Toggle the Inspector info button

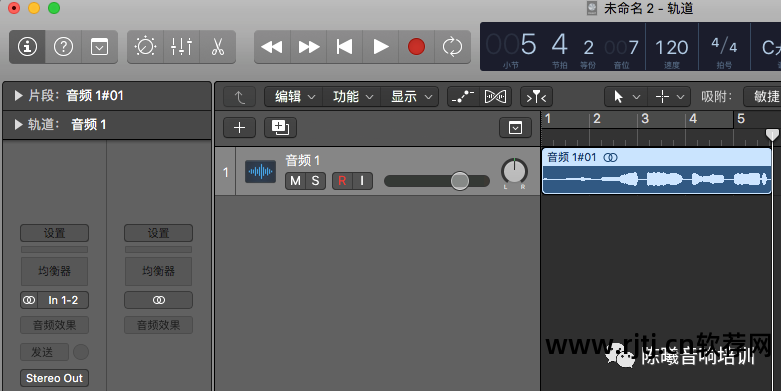(x=27, y=47)
